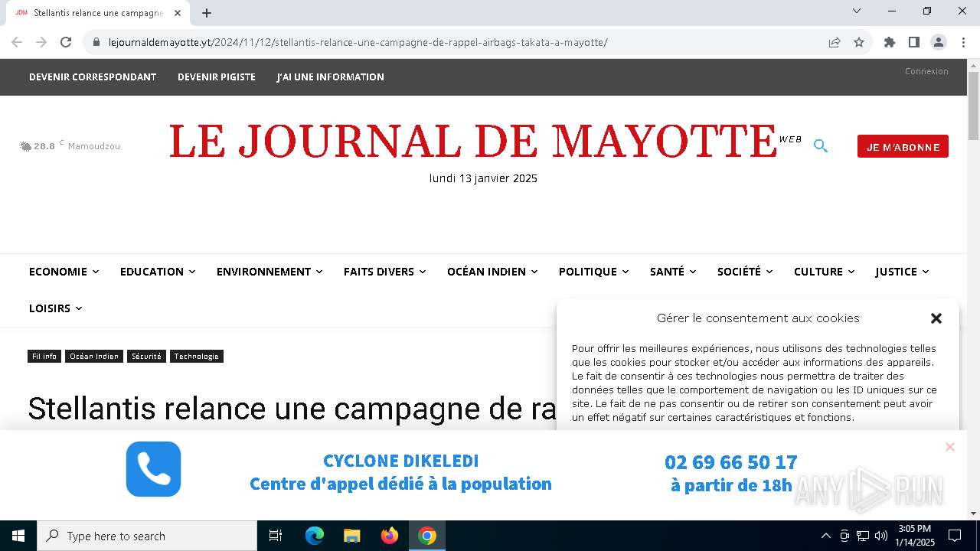Click the weather icon beside Mamoudzou

coord(25,146)
